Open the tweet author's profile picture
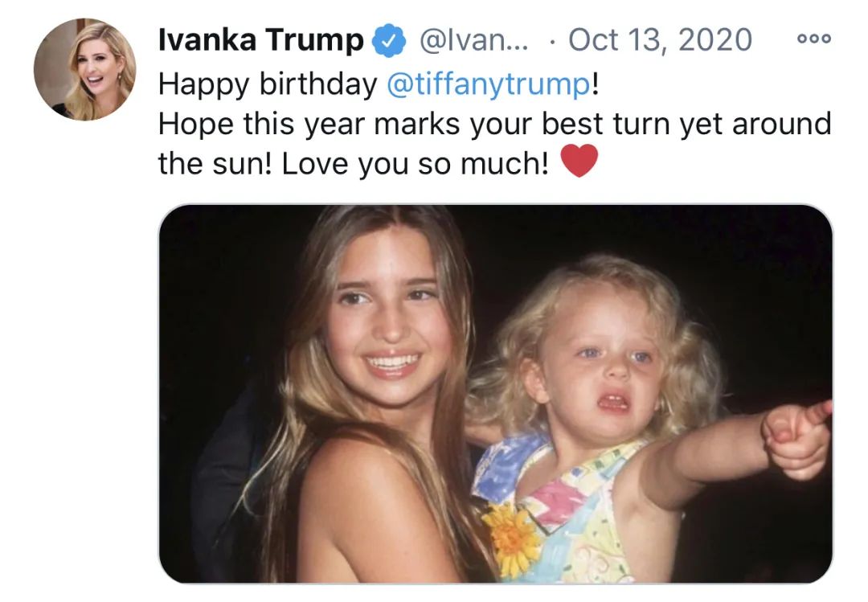The height and width of the screenshot is (602, 868). 84,70
